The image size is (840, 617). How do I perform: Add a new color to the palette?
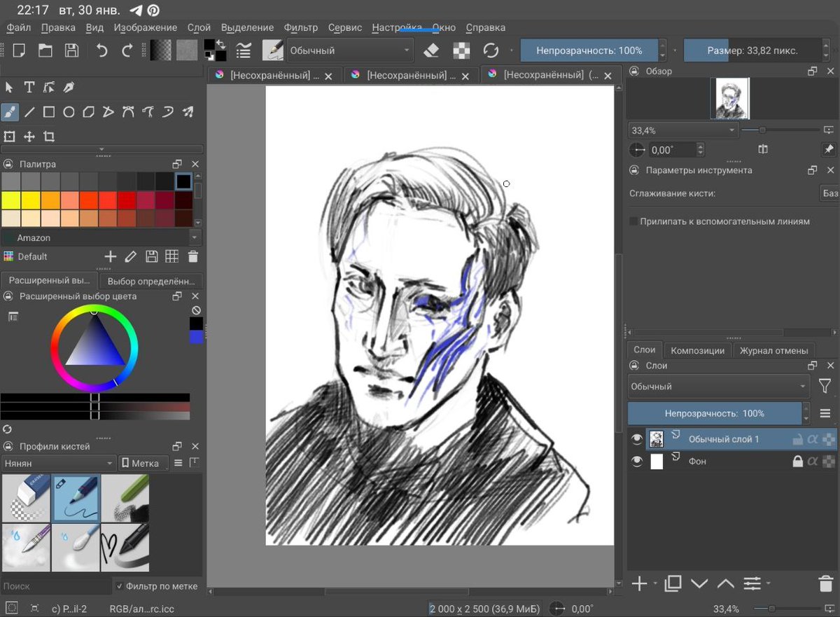point(110,256)
